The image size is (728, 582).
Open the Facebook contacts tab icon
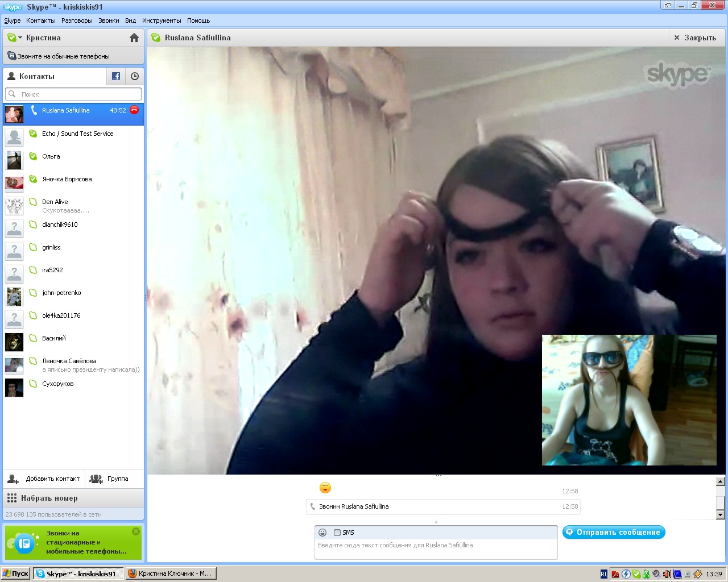116,76
